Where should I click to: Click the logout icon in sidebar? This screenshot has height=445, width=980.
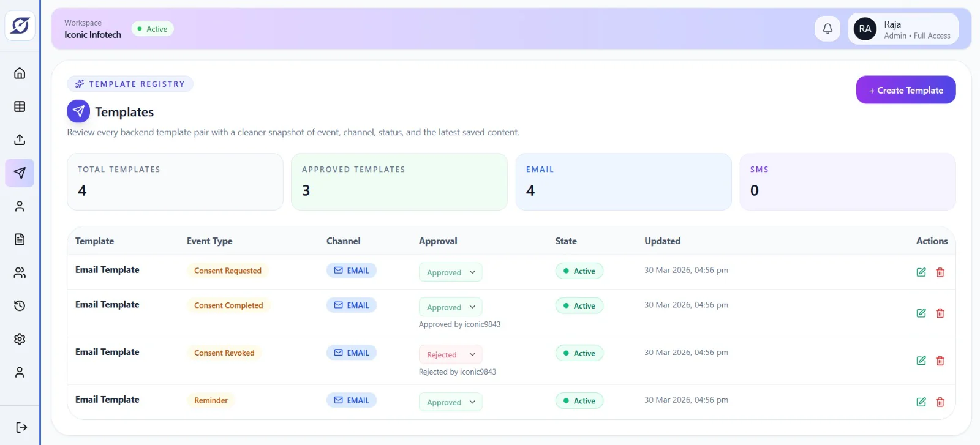21,427
